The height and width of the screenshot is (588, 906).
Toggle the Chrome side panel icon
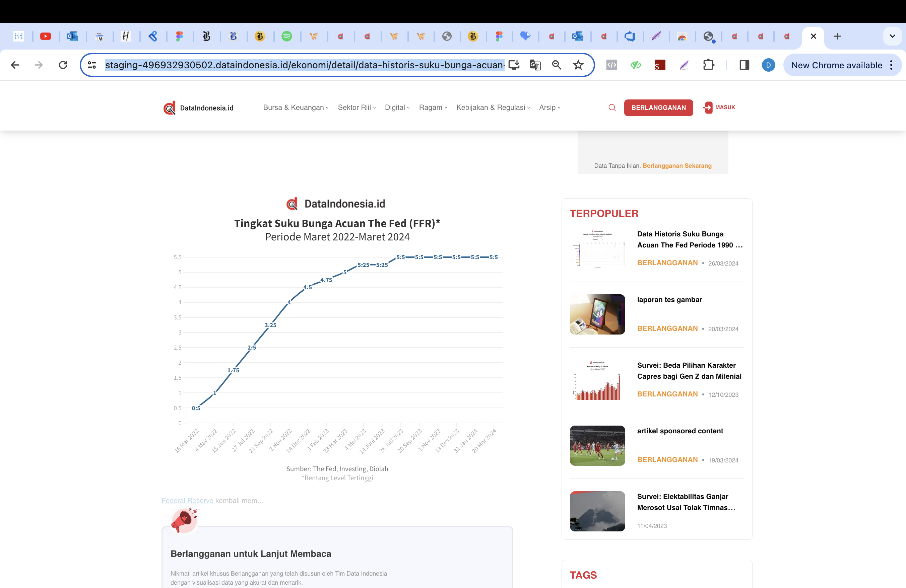point(744,65)
